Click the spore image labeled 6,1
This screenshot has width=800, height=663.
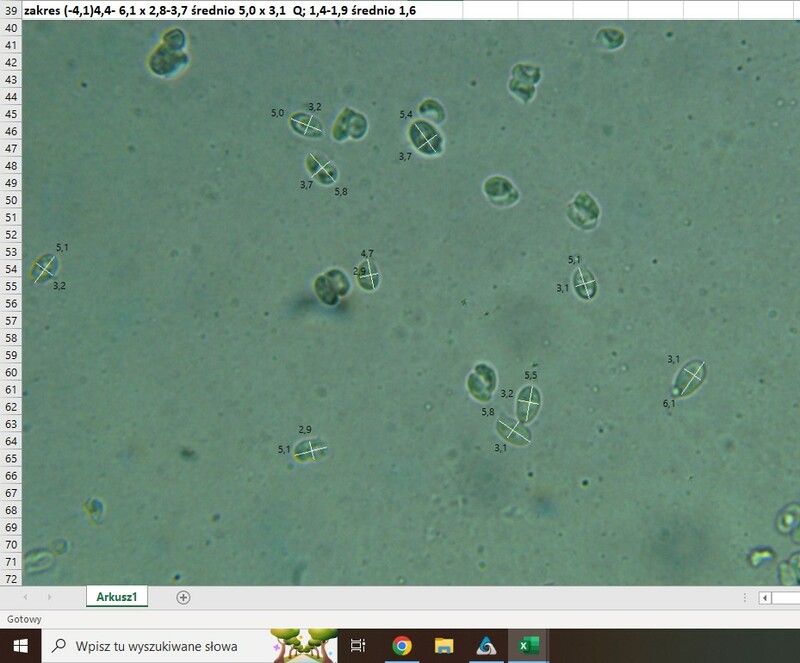coord(690,379)
